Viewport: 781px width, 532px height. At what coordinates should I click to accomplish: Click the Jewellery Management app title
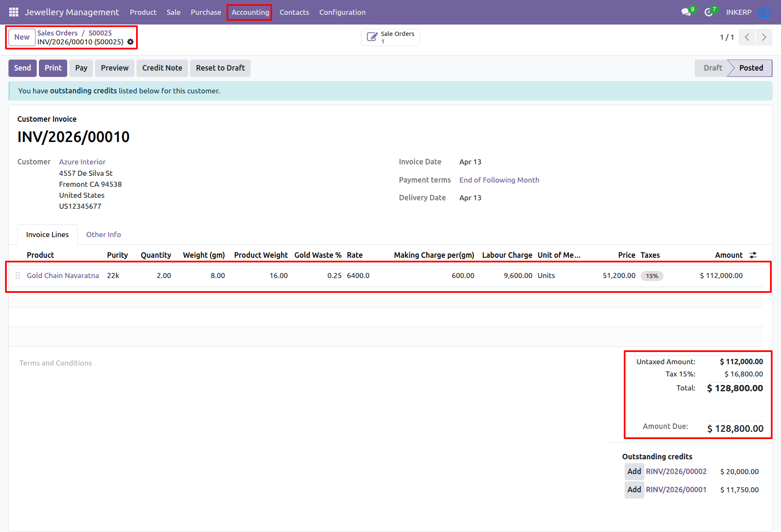click(72, 12)
